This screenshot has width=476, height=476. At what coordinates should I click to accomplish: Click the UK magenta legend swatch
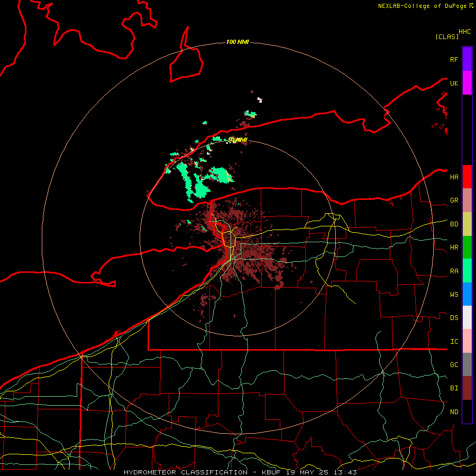coord(467,83)
